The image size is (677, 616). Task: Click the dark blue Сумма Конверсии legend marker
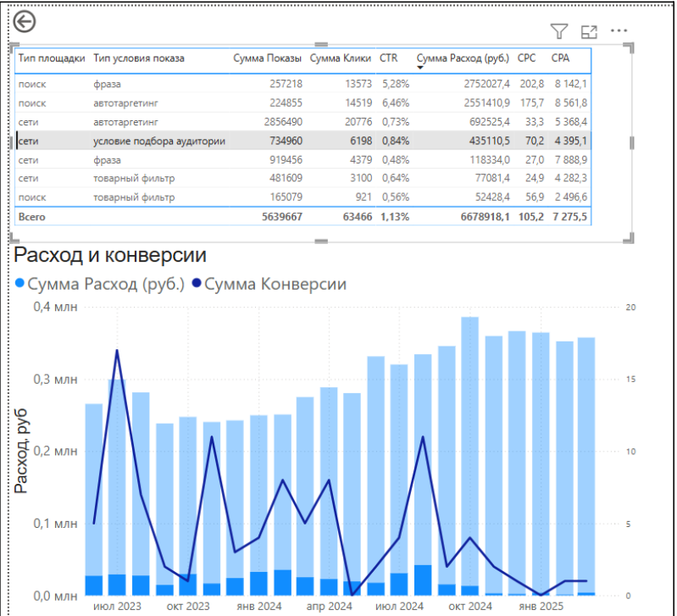[x=197, y=285]
